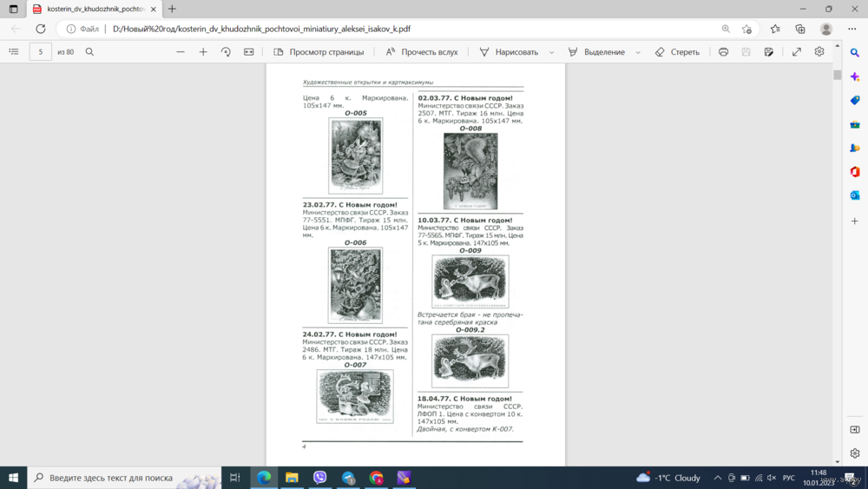Screen dimensions: 868x489
Task: Click the scrollbar down arrow
Action: tap(837, 461)
